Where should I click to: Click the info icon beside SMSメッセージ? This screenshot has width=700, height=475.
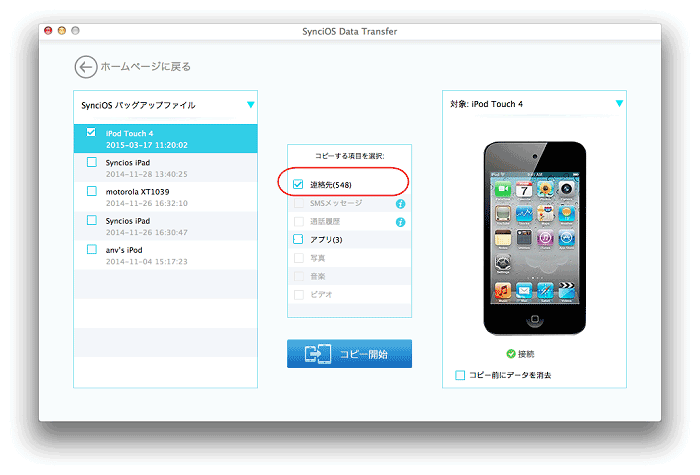(400, 204)
